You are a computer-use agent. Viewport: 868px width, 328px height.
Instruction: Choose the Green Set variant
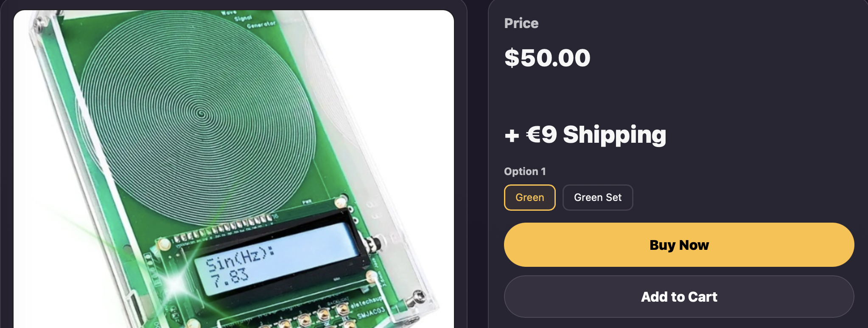(597, 198)
